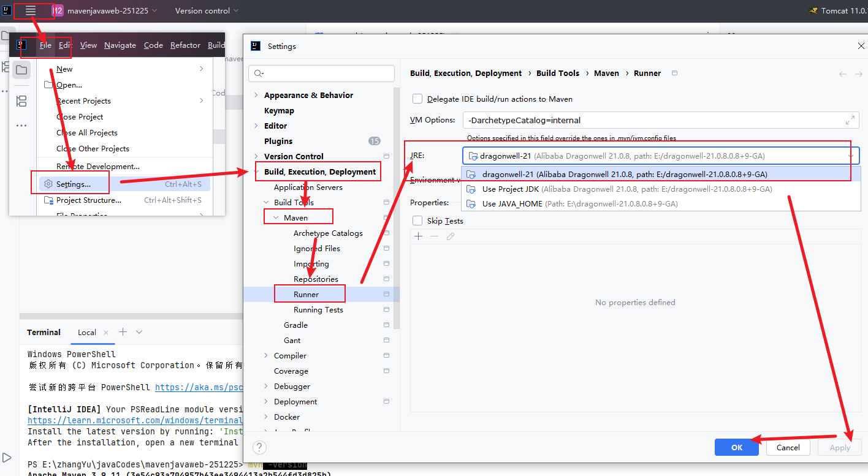Screen dimensions: 868x476
Task: Click the edit property pencil icon
Action: tap(451, 236)
